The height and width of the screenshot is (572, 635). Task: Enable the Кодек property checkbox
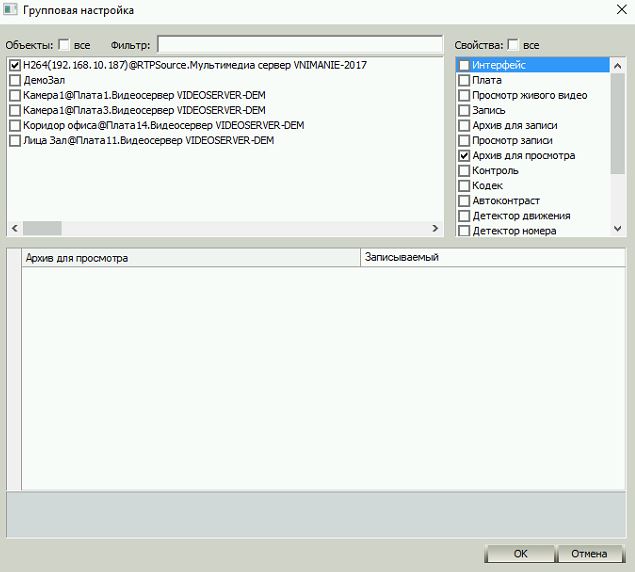[464, 186]
